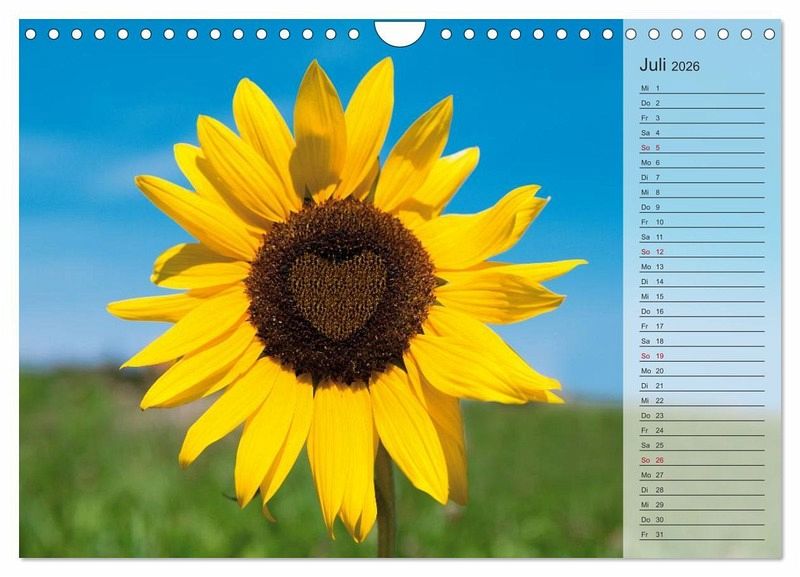Select the red 'So 5' row
The width and height of the screenshot is (800, 577).
pos(702,147)
